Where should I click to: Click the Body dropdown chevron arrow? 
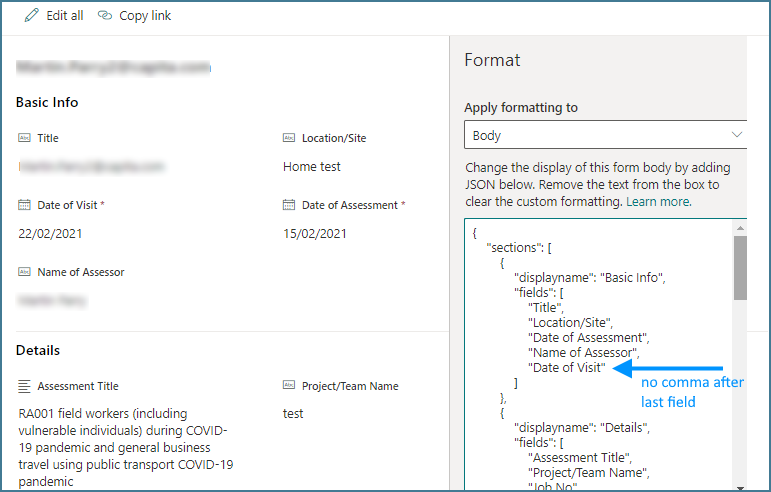click(x=736, y=135)
